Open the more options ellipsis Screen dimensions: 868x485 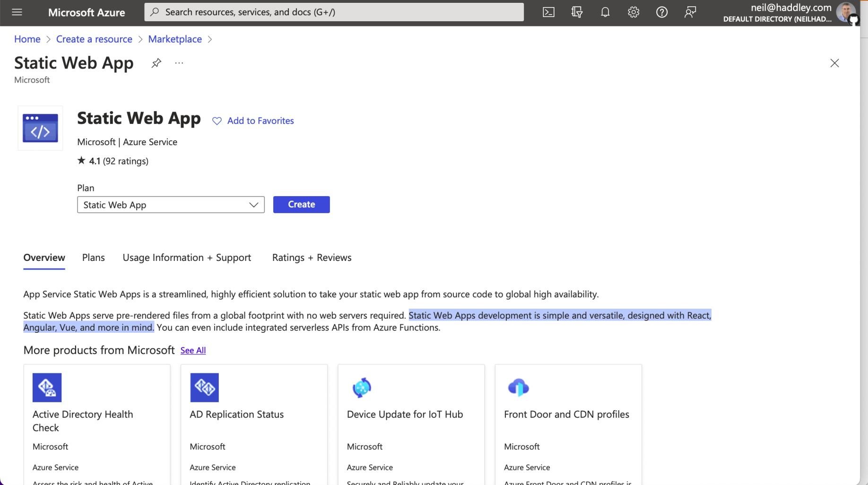tap(179, 63)
